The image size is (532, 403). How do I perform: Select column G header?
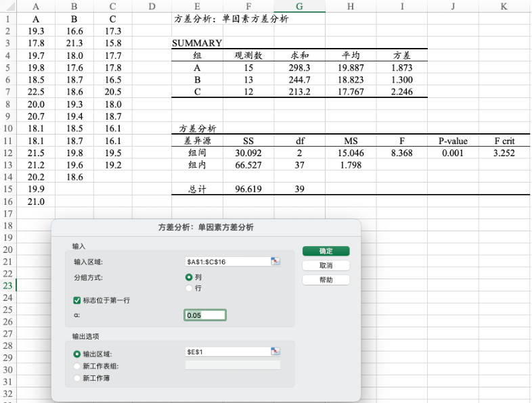pyautogui.click(x=299, y=7)
